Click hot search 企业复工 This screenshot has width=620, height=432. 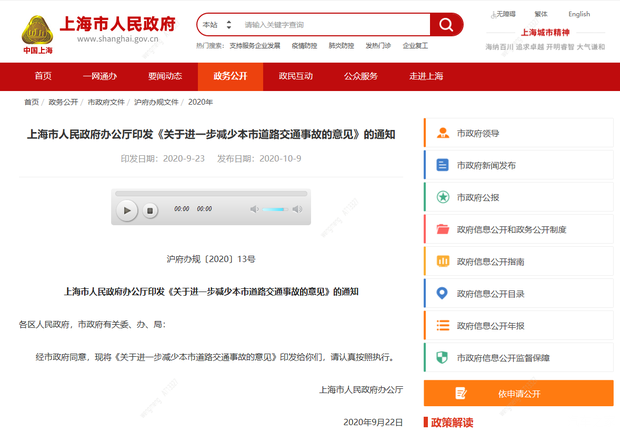(415, 46)
